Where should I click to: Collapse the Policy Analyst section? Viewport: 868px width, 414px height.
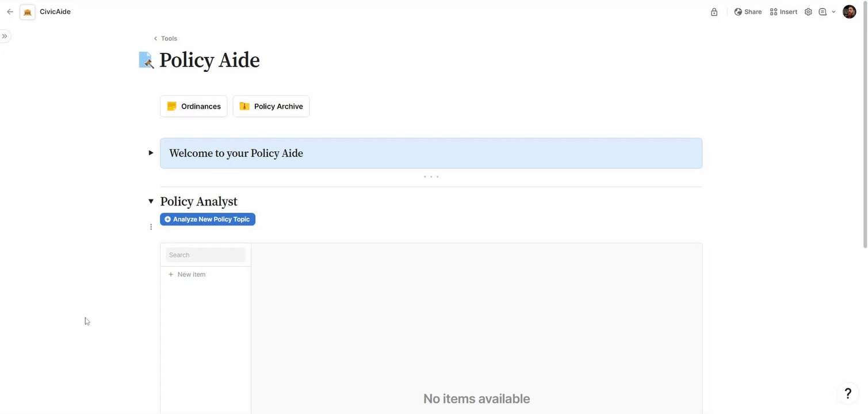pos(151,201)
